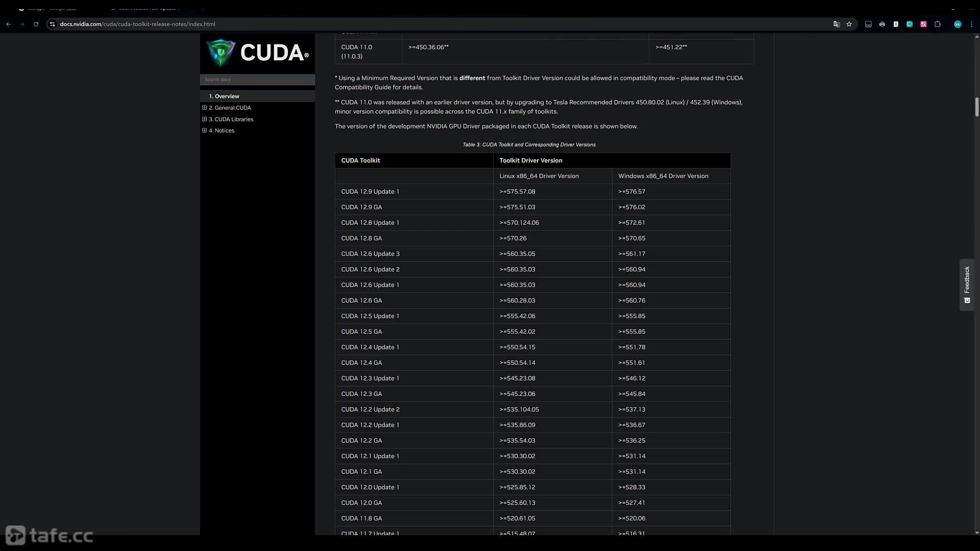Click the CUDA 12.3 Update 1 row
This screenshot has width=980, height=551.
(532, 379)
